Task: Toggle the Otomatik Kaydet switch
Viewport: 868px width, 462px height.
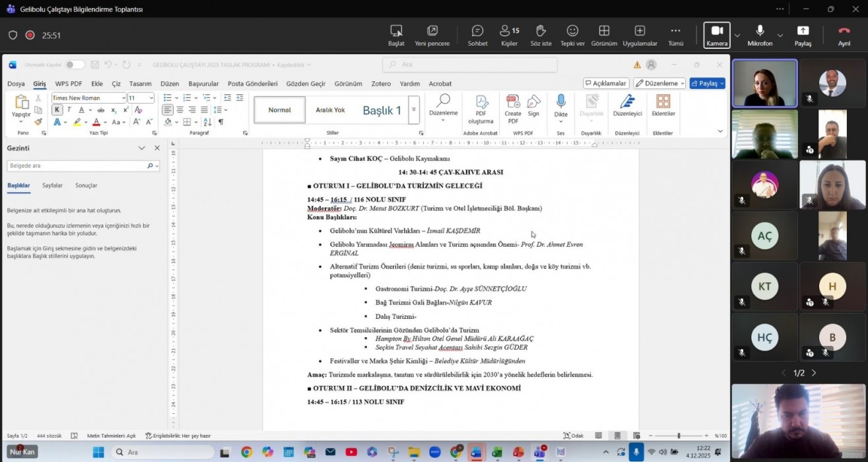Action: (x=74, y=65)
